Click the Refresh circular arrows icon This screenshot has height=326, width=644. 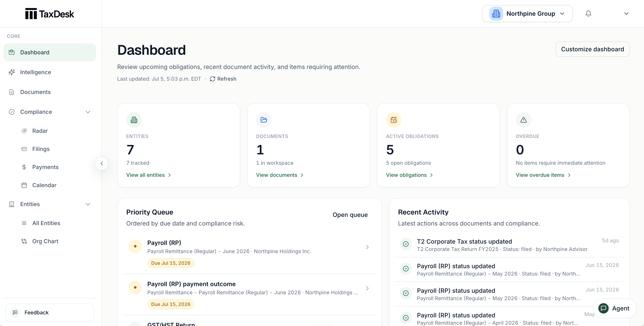coord(213,79)
